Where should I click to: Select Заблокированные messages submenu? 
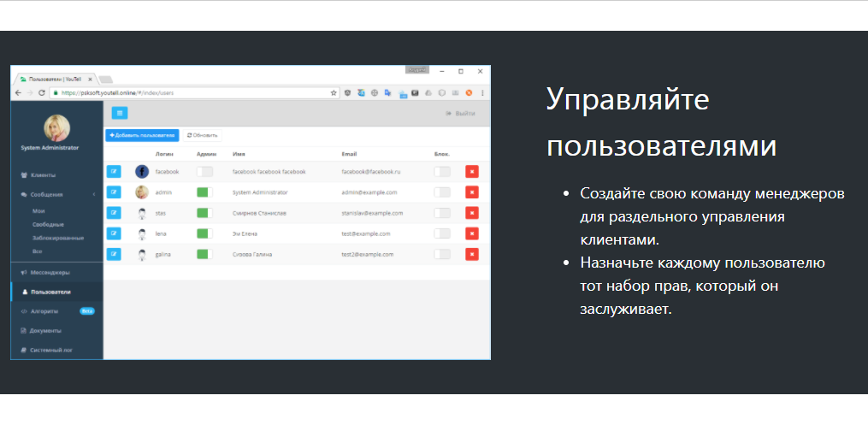coord(58,238)
